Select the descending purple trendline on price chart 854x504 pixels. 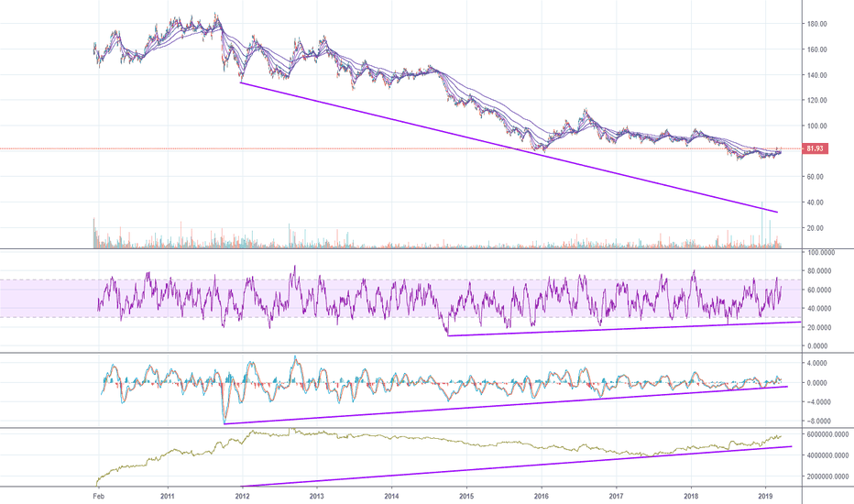(509, 148)
